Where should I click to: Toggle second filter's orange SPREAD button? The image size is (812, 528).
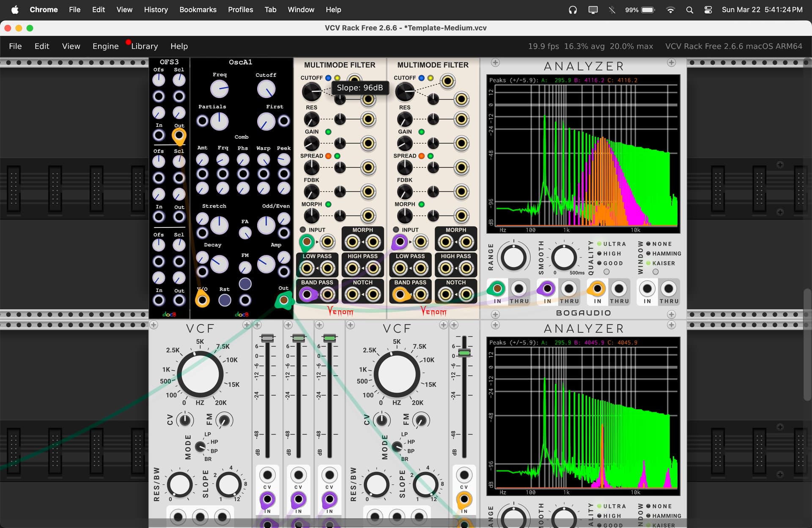[421, 156]
